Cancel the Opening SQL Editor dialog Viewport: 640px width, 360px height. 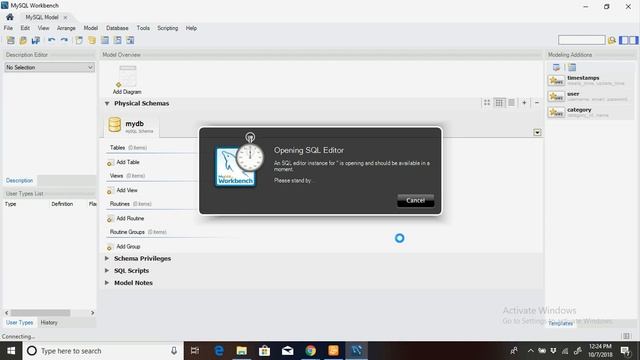(416, 200)
